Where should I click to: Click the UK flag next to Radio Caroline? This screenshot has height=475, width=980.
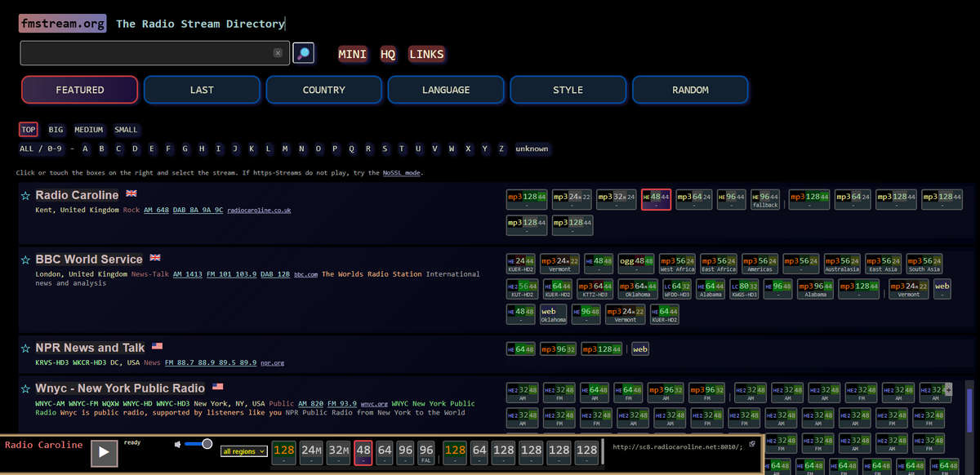tap(131, 194)
